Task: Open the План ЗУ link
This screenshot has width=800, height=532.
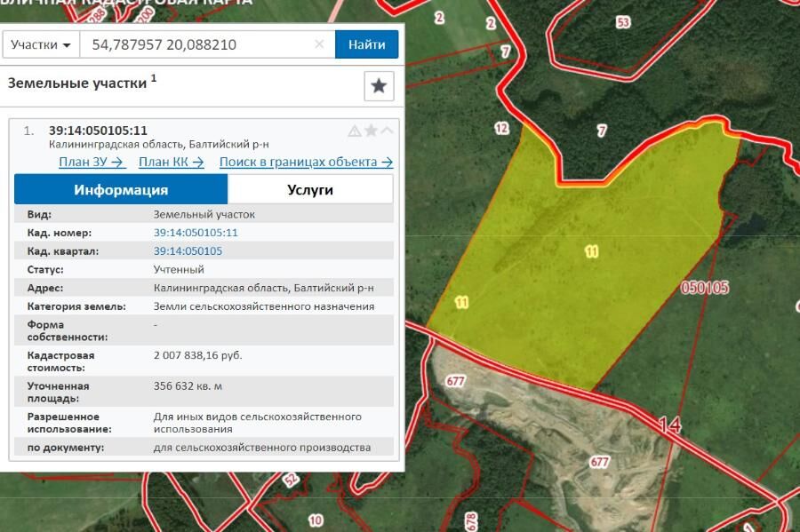Action: 92,162
